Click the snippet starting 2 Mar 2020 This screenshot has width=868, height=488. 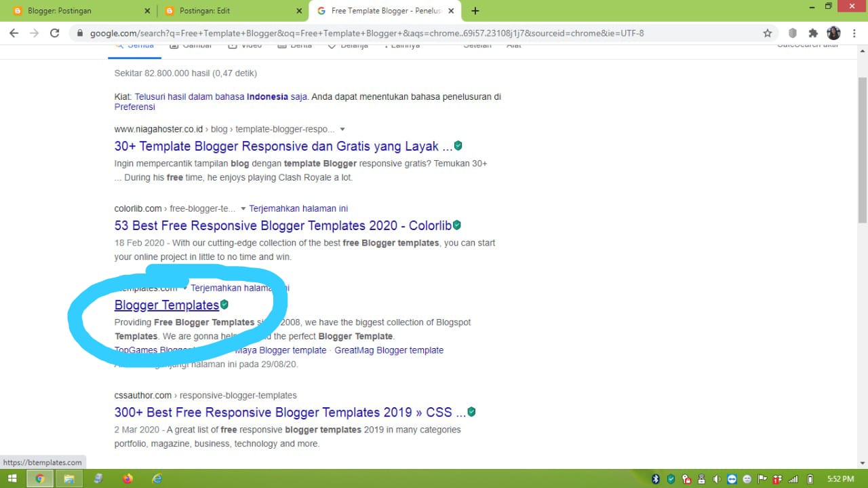[x=288, y=436]
